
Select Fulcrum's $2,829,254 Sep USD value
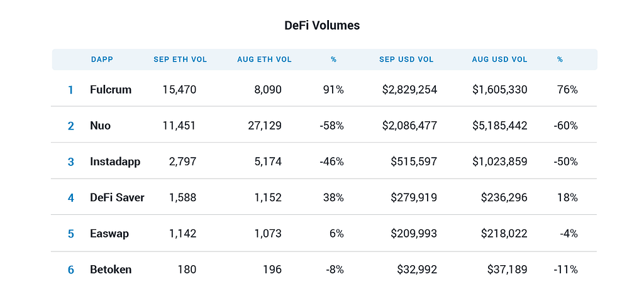(409, 90)
